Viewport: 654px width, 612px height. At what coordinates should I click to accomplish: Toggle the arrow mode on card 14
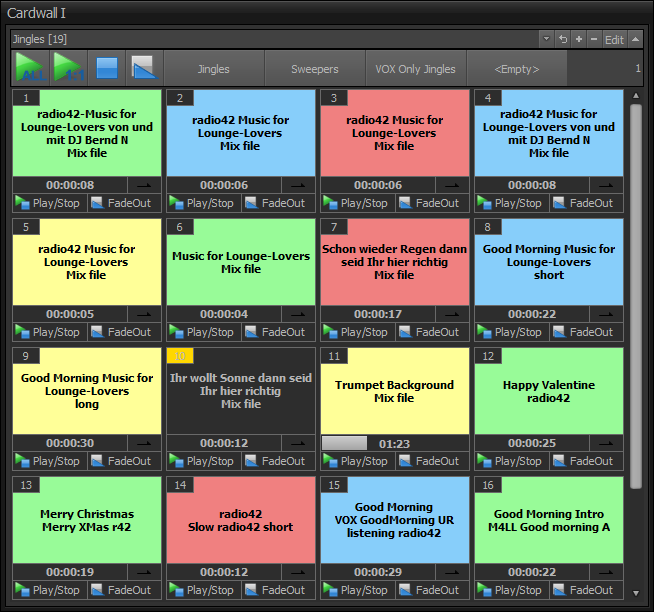click(x=297, y=572)
